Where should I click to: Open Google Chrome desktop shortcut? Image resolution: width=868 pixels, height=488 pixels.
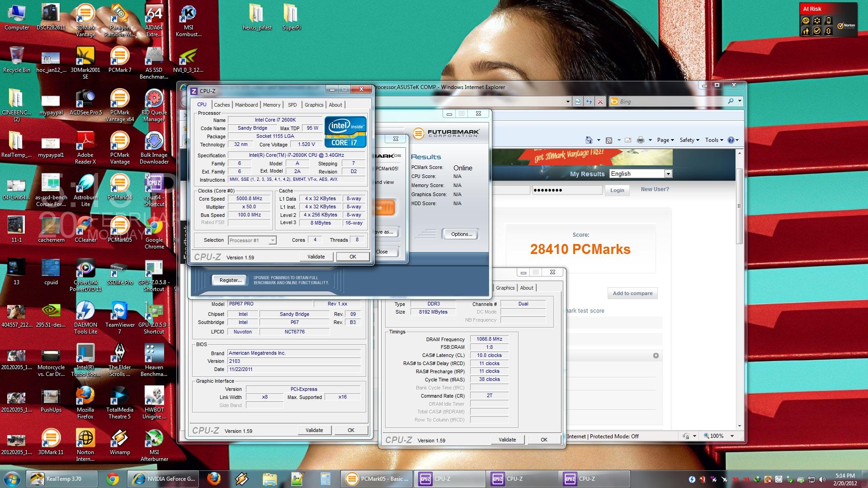154,233
